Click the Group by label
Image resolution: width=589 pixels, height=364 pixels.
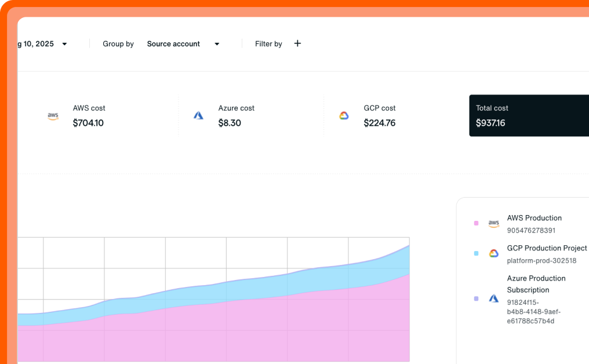118,44
